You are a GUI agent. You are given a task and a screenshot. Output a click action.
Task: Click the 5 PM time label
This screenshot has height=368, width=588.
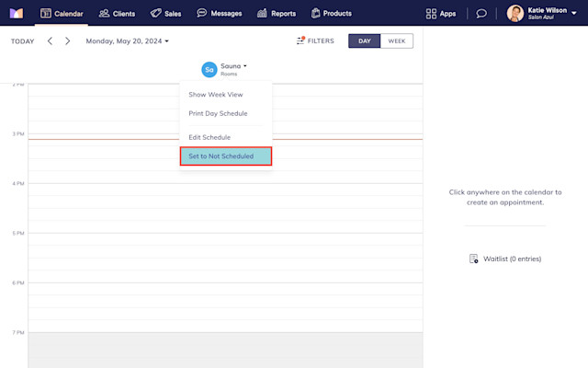[18, 233]
